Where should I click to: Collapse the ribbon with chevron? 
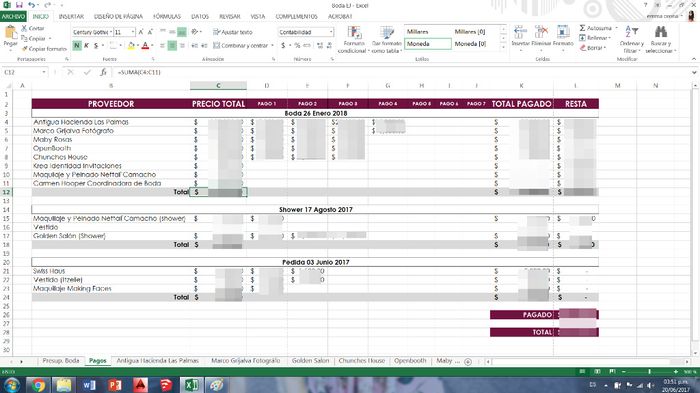(693, 59)
